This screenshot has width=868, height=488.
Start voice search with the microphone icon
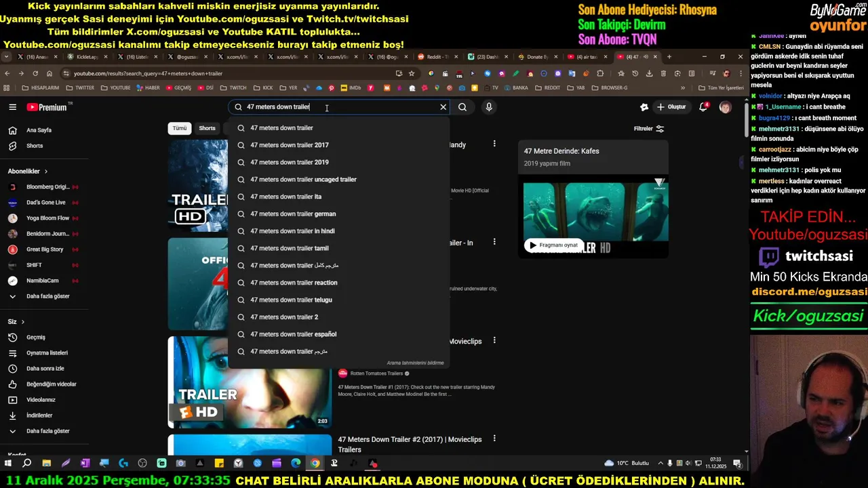pyautogui.click(x=488, y=107)
